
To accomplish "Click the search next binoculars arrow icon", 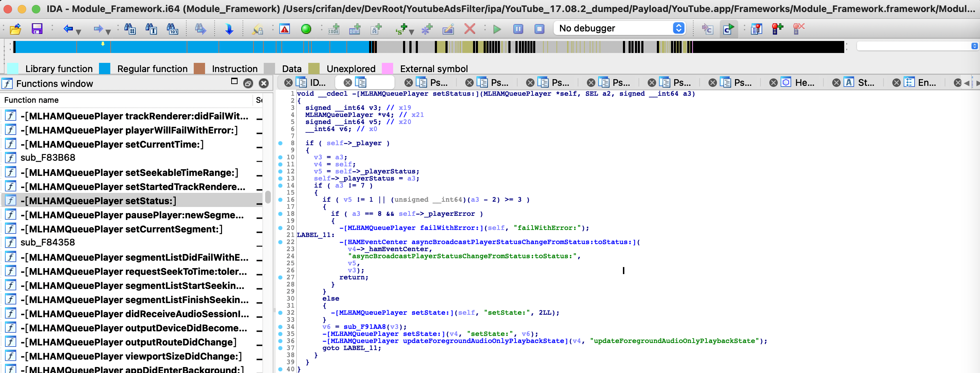I will tap(200, 29).
